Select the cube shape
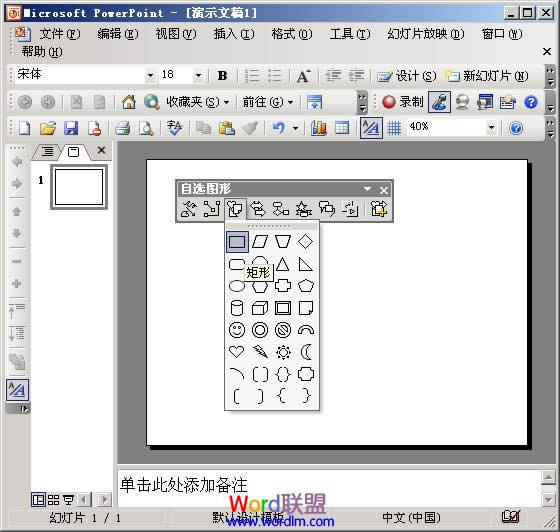This screenshot has height=532, width=560. (260, 308)
